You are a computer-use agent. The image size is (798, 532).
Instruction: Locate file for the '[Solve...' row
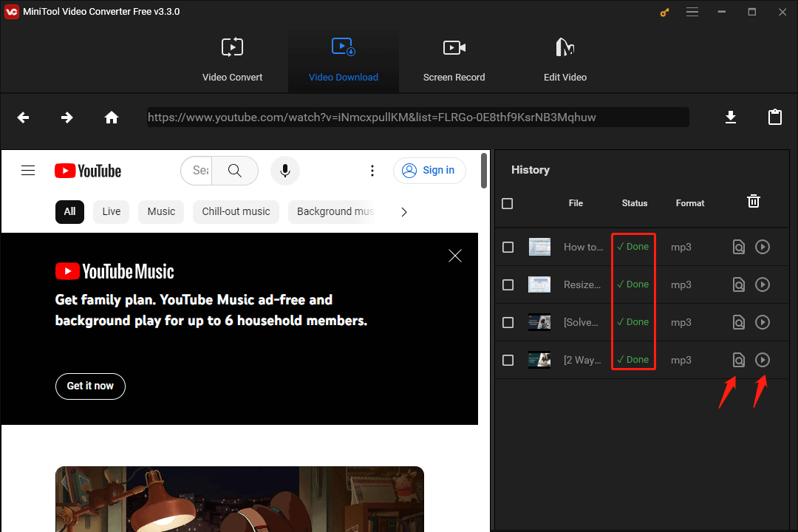[x=738, y=322]
